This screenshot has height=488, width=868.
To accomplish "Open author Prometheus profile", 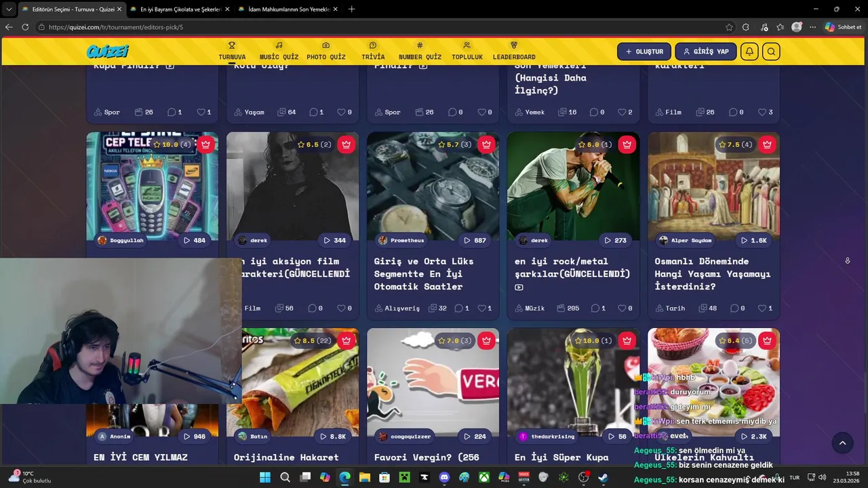I will [x=401, y=241].
